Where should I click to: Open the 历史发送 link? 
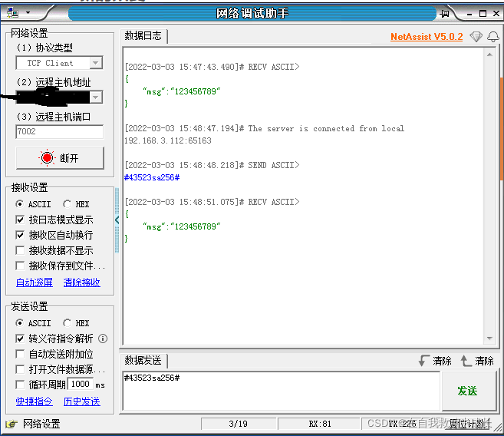82,401
